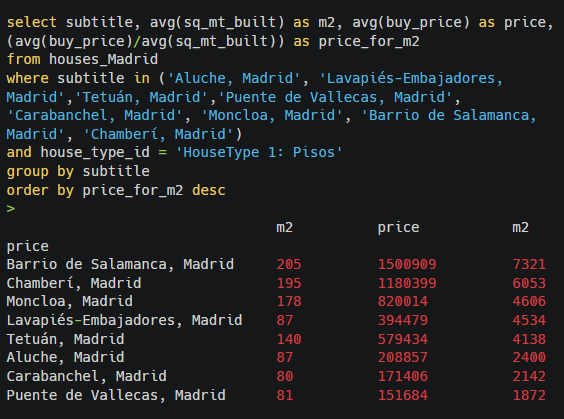564x419 pixels.
Task: Click the 'desc' keyword in order clause
Action: point(209,190)
